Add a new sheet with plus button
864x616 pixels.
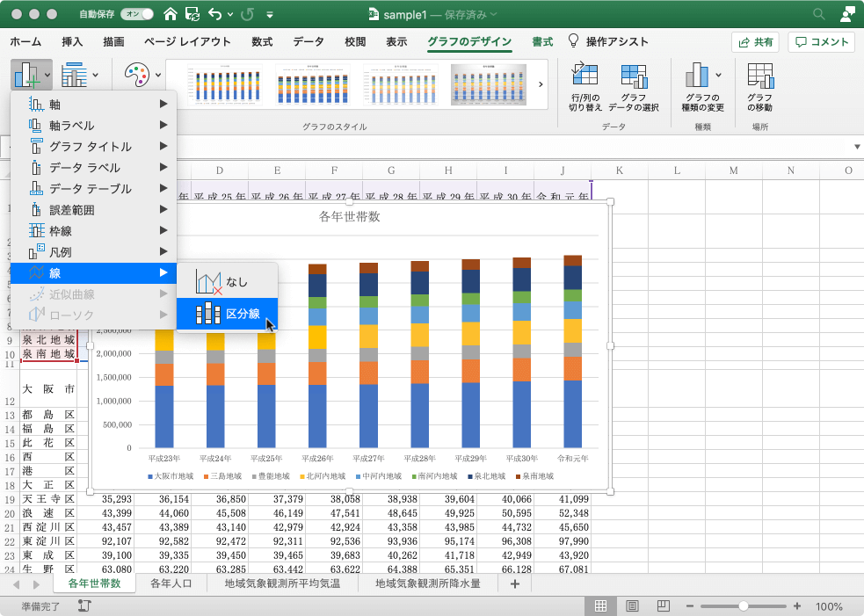pyautogui.click(x=514, y=583)
